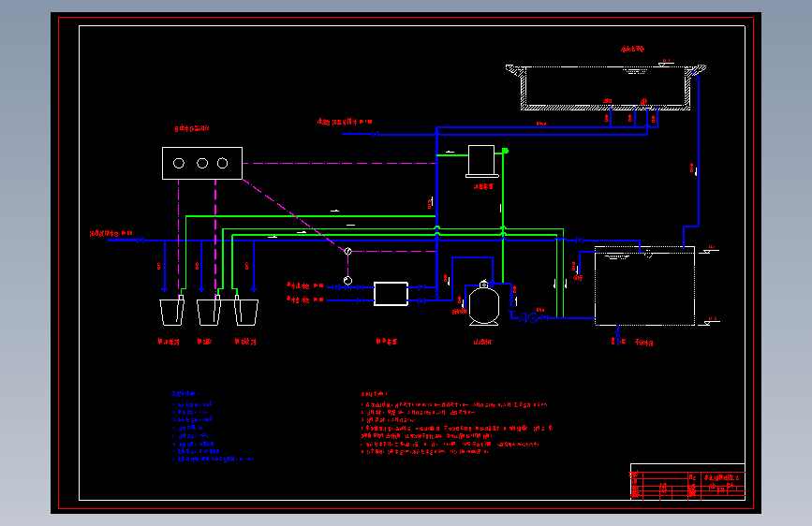Select the round filter tank symbol
The height and width of the screenshot is (526, 812).
coord(483,304)
